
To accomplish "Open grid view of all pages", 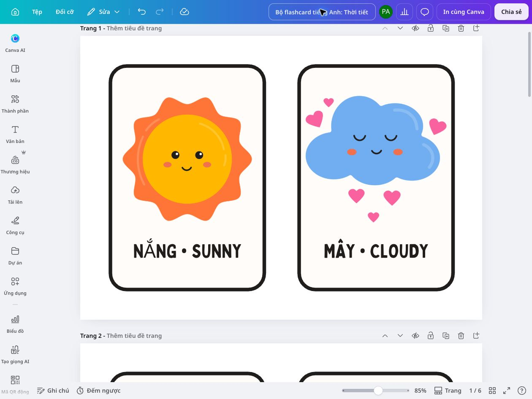I will [x=492, y=391].
